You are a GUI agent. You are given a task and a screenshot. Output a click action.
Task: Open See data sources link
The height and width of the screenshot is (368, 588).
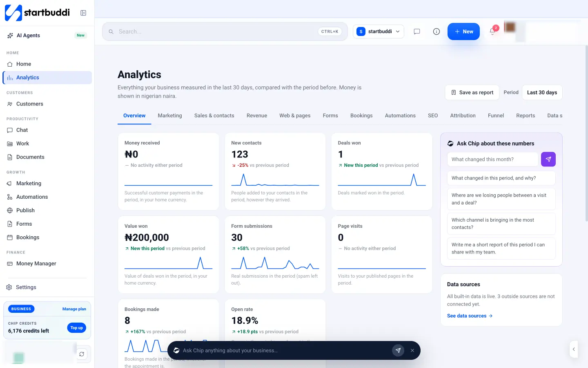click(470, 316)
